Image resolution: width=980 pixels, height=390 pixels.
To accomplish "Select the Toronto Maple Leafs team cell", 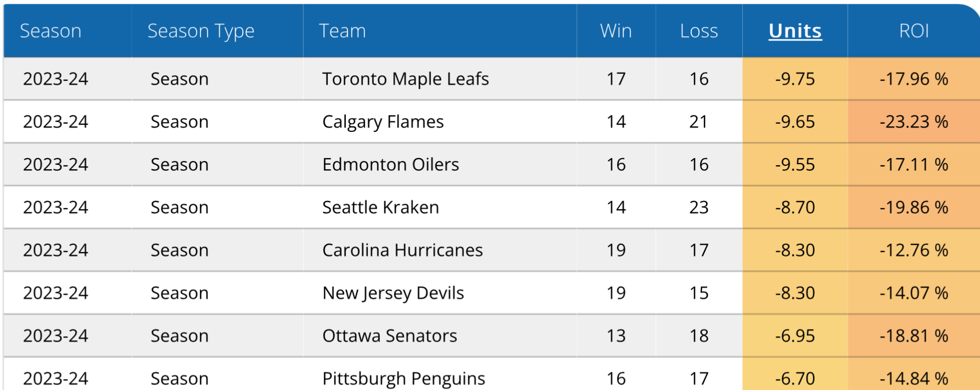I will coord(405,79).
